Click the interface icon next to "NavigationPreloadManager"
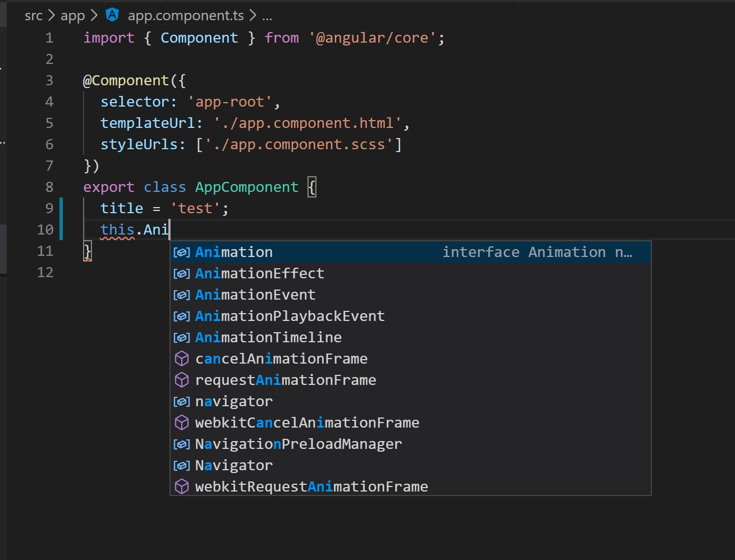This screenshot has width=735, height=560. click(x=181, y=443)
